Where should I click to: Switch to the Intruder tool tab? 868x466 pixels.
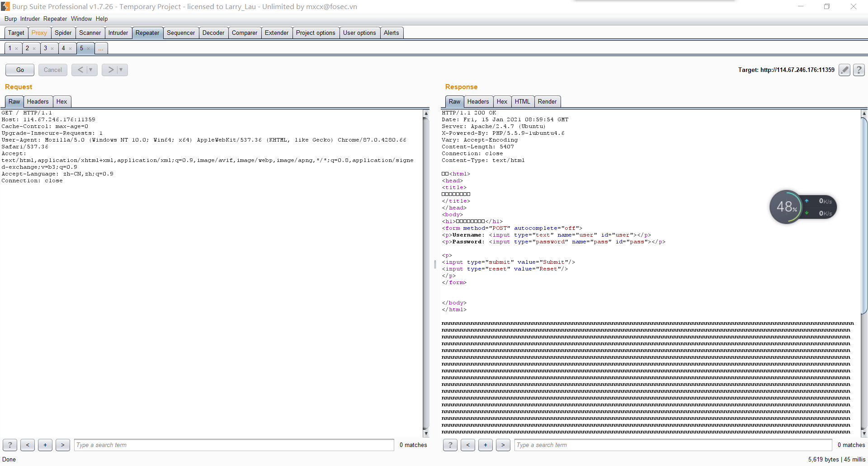[x=118, y=33]
